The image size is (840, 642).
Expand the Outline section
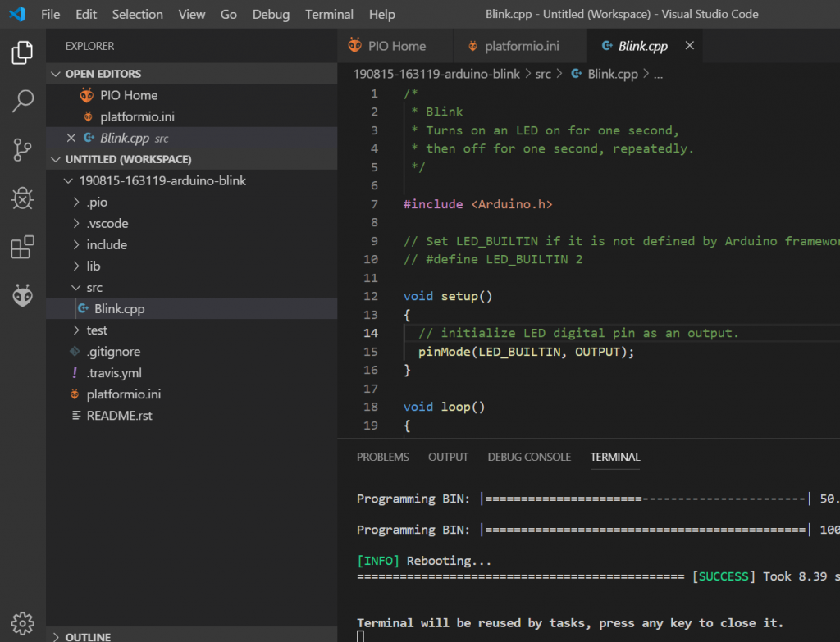pos(87,636)
